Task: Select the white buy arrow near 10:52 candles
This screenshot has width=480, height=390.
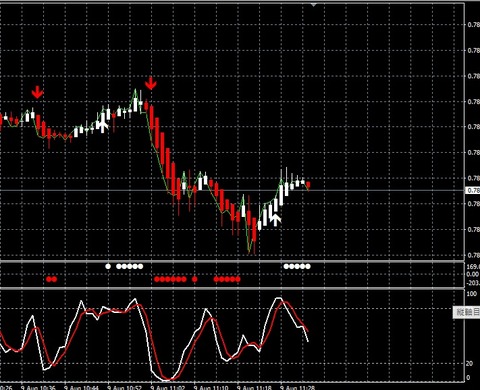Action: [104, 126]
